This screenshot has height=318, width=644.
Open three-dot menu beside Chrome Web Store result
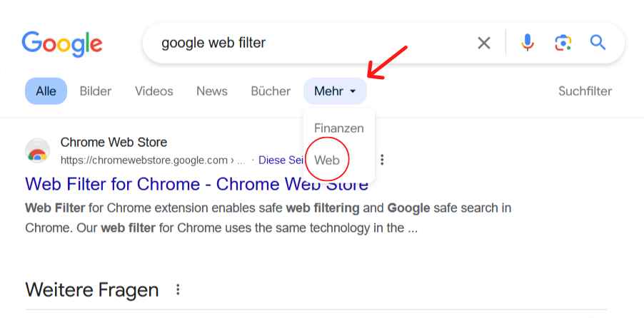(383, 160)
